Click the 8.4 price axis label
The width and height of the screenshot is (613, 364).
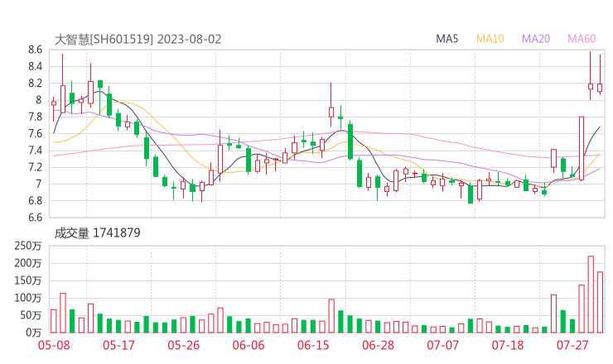tap(35, 66)
